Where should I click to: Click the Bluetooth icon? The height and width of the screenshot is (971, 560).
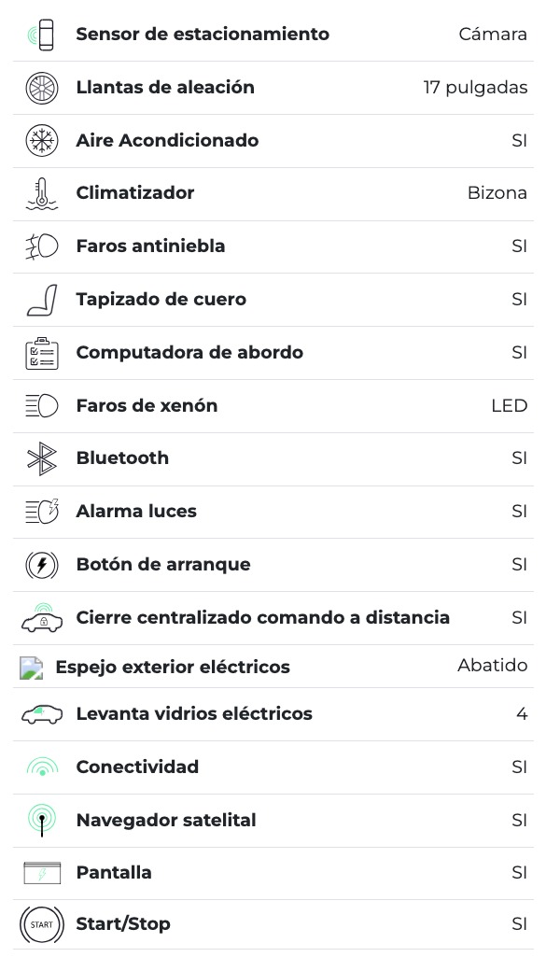(41, 458)
